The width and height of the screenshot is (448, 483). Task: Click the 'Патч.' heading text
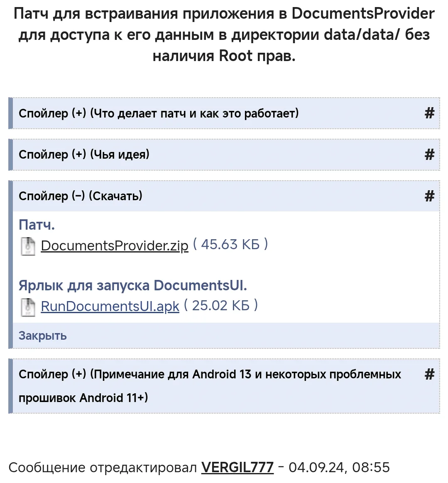(x=37, y=225)
